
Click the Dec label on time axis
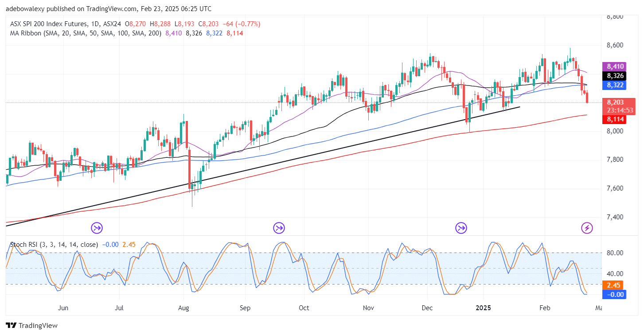(x=428, y=308)
